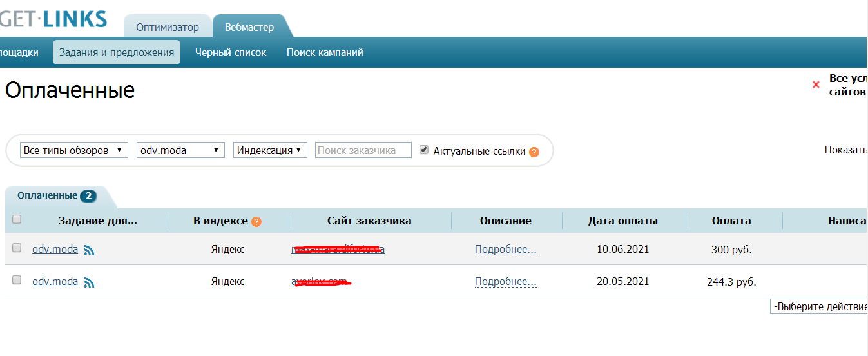Open odv.moda link in 244.3 руб. row
868x356 pixels.
(x=55, y=281)
